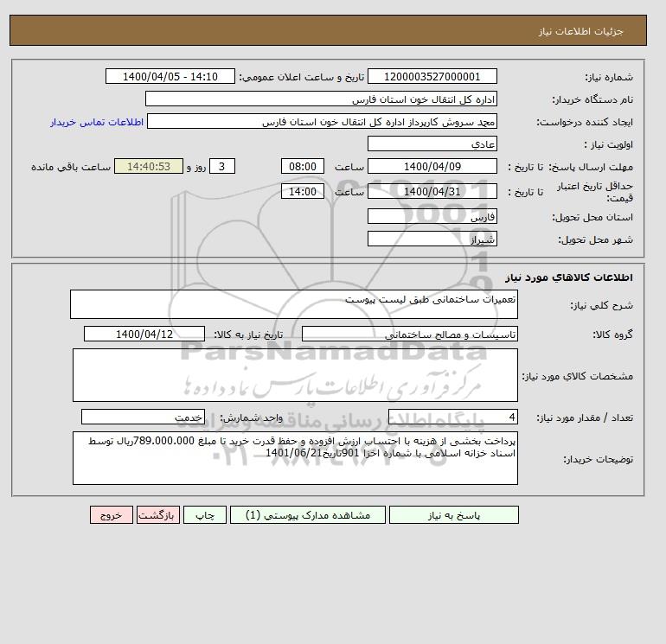Click the label شهر محل تحویل
The width and height of the screenshot is (666, 644).
coord(595,239)
